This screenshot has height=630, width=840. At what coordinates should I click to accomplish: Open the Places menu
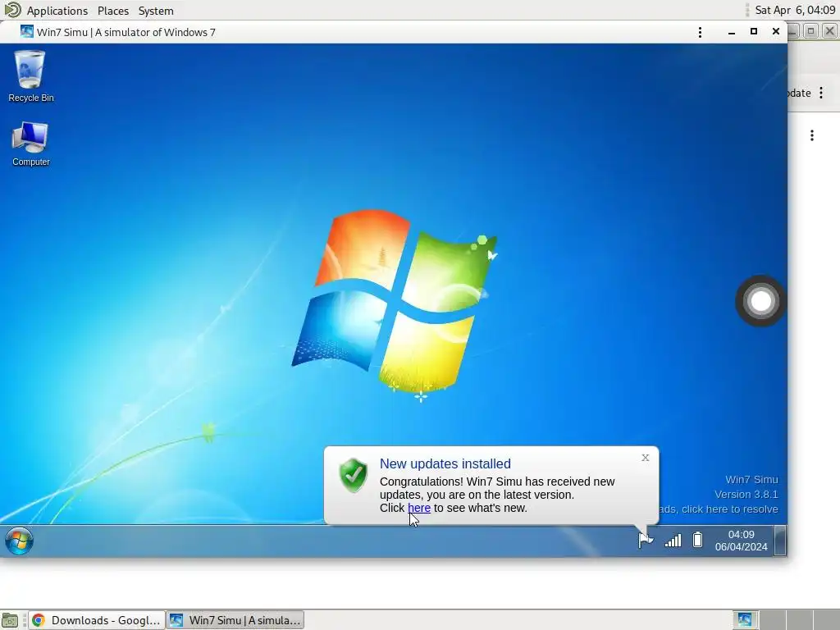[113, 11]
